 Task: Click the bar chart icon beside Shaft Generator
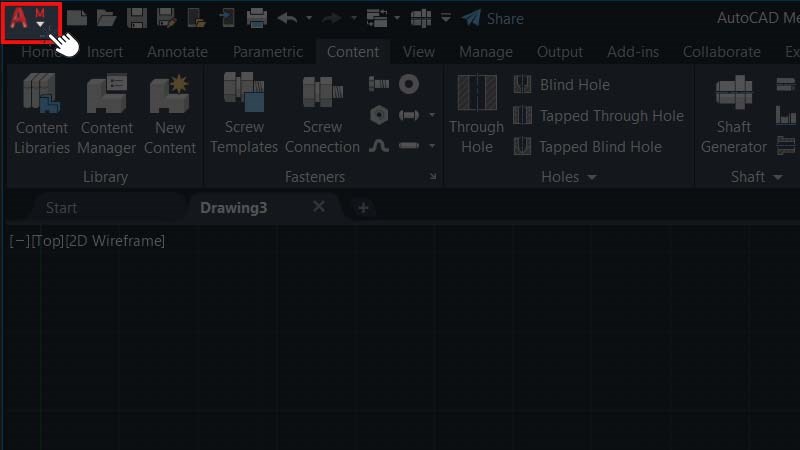tap(786, 115)
